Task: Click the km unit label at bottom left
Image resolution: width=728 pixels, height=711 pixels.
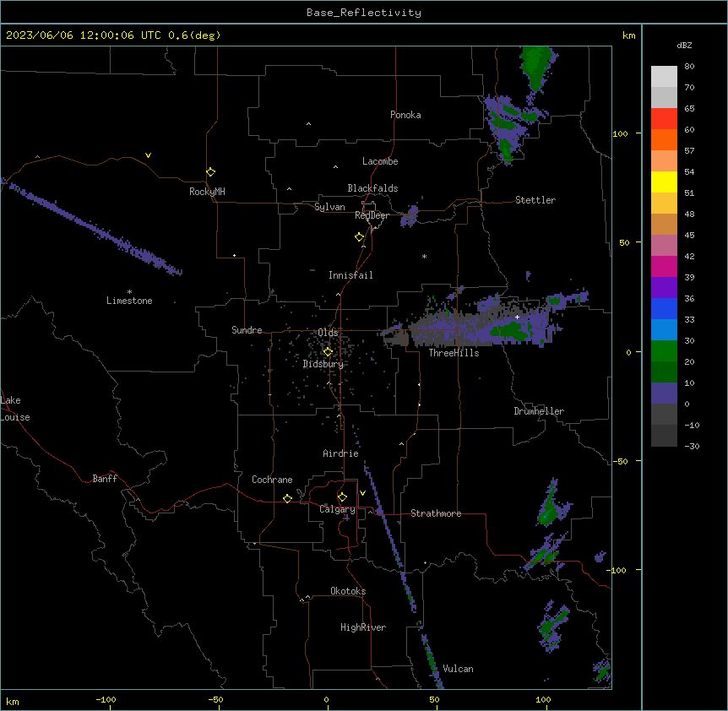Action: point(13,701)
